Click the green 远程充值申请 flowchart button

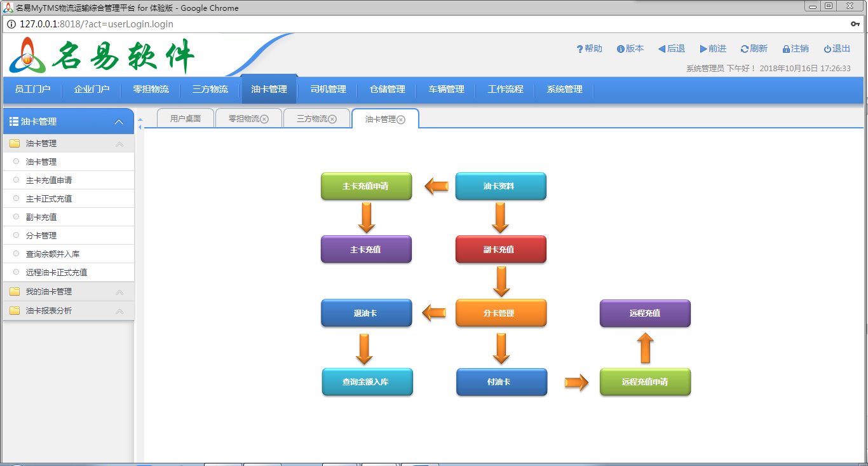(x=645, y=382)
